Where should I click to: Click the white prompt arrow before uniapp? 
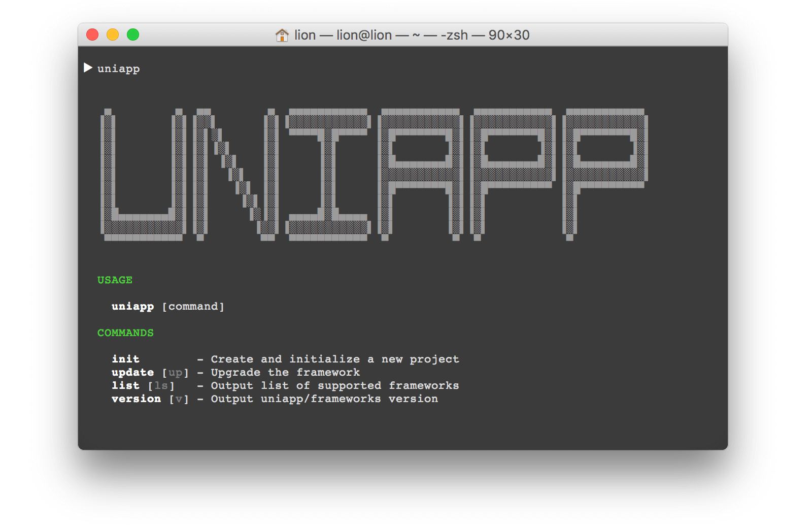pyautogui.click(x=88, y=68)
